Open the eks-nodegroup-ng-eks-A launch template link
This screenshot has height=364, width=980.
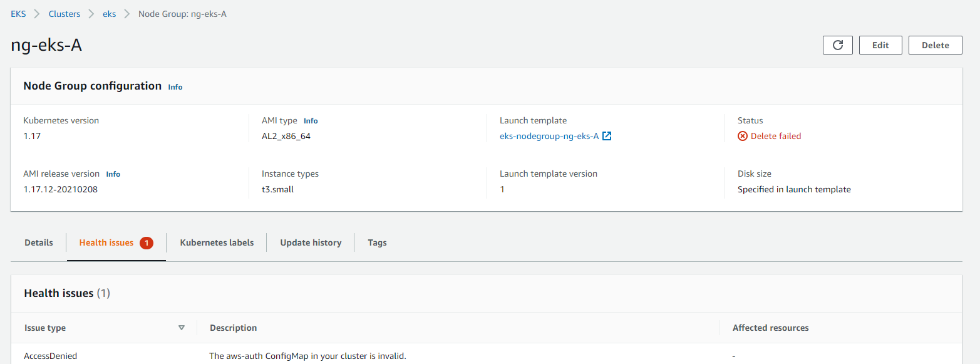pyautogui.click(x=547, y=135)
